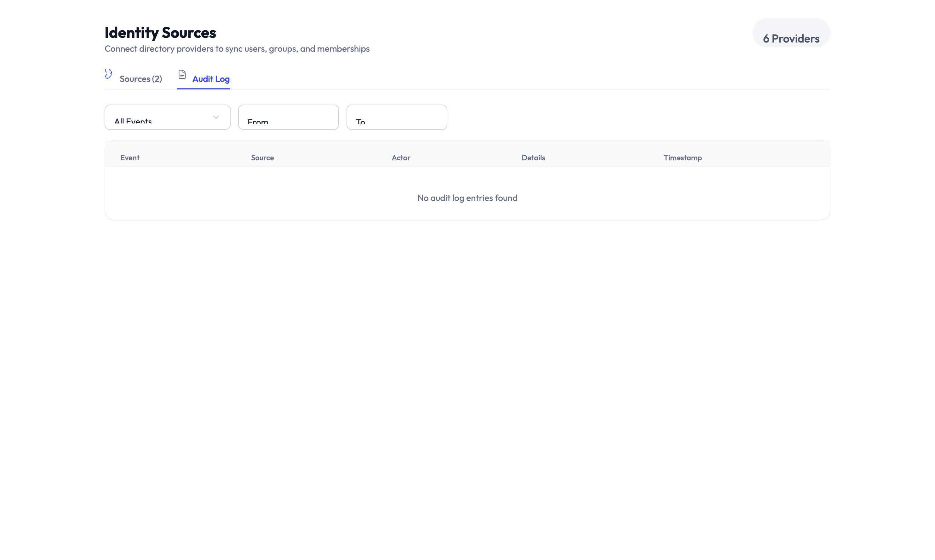935x560 pixels.
Task: Click the Timestamp column header
Action: pyautogui.click(x=682, y=158)
